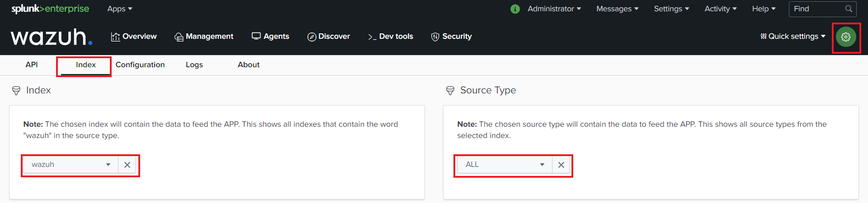The image size is (868, 203).
Task: Click the Index panel note text
Action: point(211,130)
